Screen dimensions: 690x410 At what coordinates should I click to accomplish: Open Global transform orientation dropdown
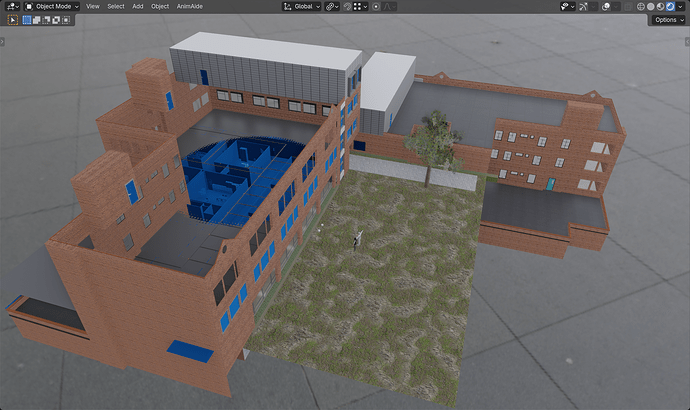click(x=302, y=7)
